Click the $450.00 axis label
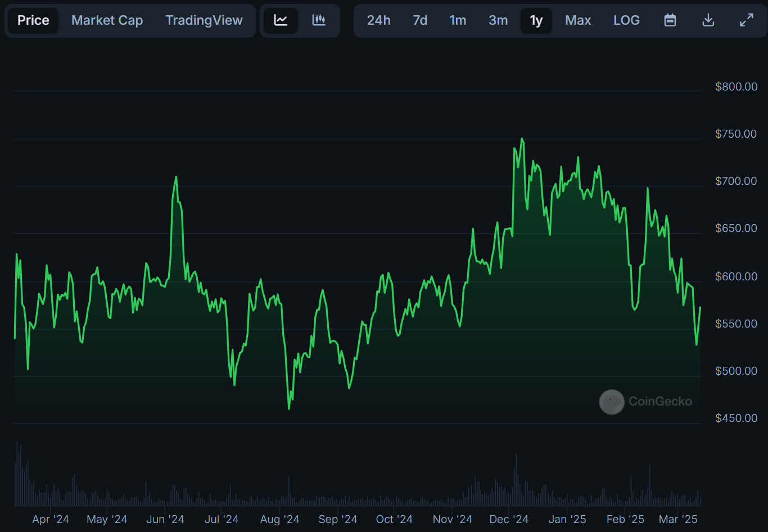 [x=736, y=418]
